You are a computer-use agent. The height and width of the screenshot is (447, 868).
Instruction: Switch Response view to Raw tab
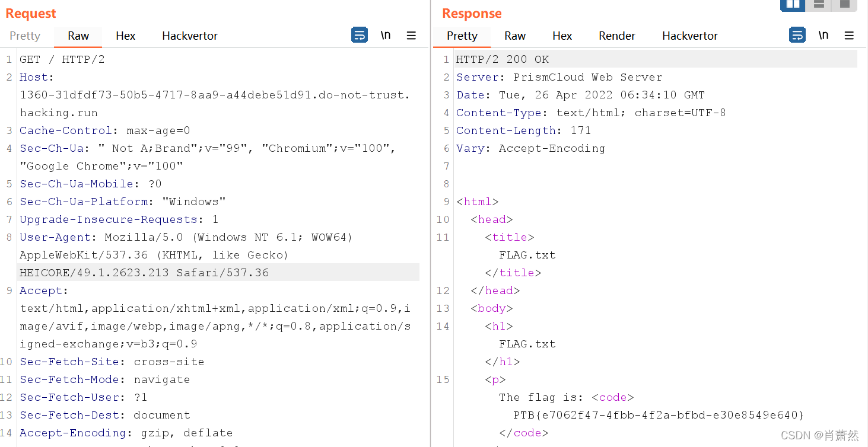(x=515, y=36)
